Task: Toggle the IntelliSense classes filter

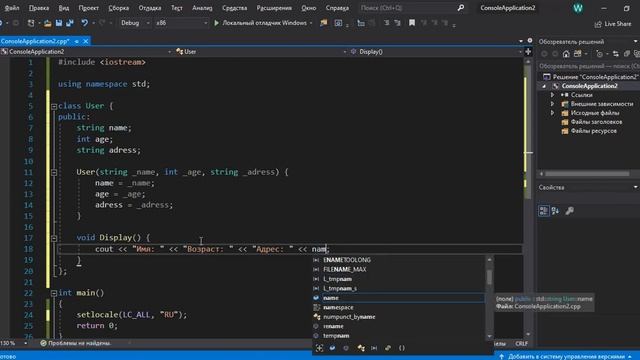Action: tap(361, 348)
